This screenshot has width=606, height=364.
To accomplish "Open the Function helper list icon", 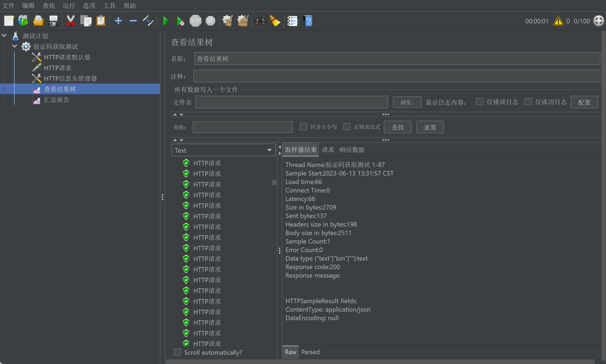I will point(293,21).
